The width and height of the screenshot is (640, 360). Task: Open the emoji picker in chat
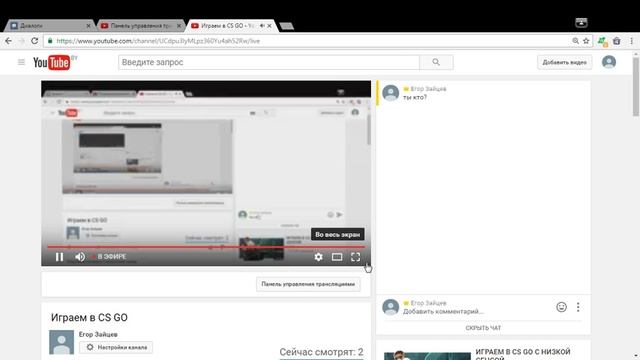tap(562, 307)
